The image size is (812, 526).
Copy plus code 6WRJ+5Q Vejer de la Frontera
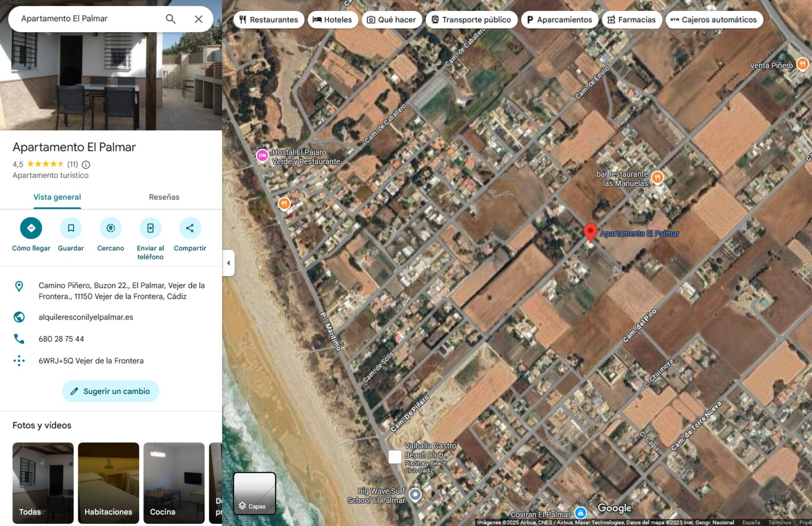tap(91, 361)
